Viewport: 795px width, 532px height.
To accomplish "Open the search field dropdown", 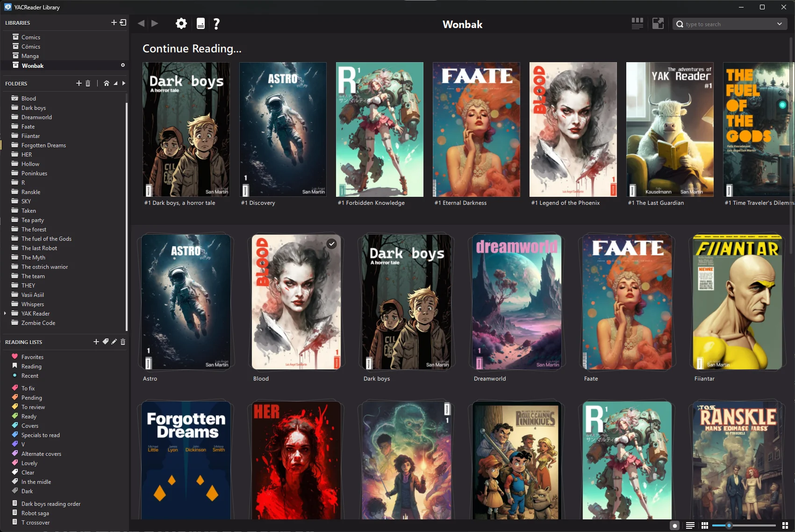I will coord(780,24).
